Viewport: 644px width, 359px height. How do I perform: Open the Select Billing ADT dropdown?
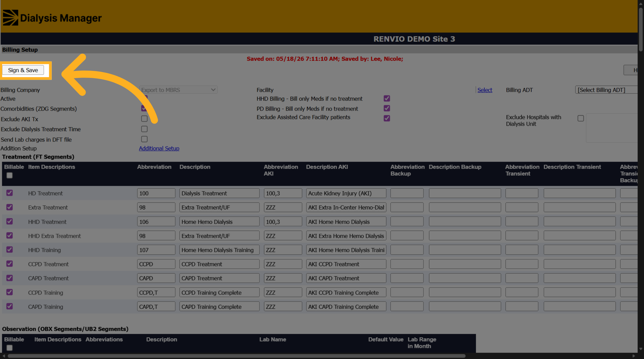(606, 90)
